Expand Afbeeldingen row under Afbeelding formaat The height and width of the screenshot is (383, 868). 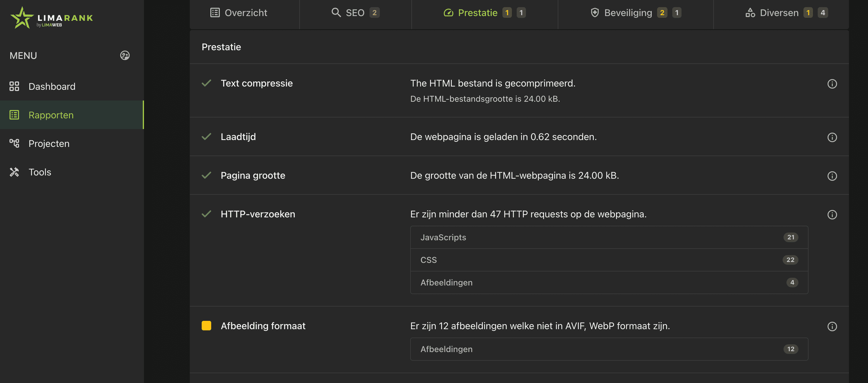pos(609,349)
